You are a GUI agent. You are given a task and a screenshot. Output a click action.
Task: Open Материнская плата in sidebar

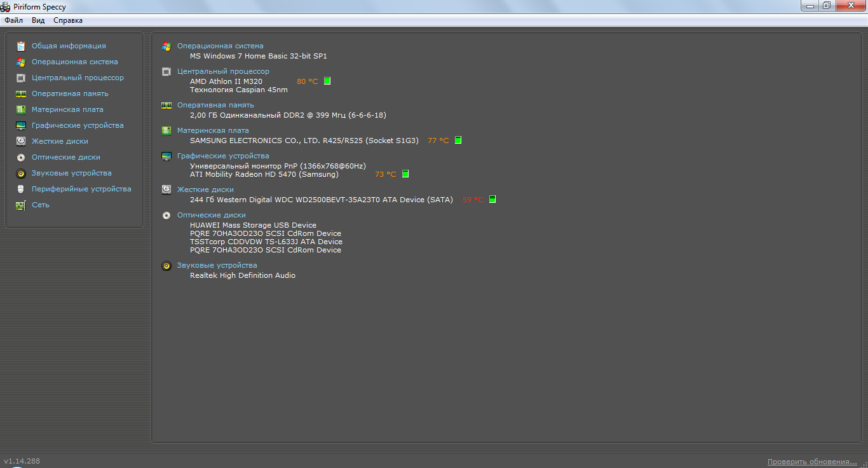tap(67, 109)
